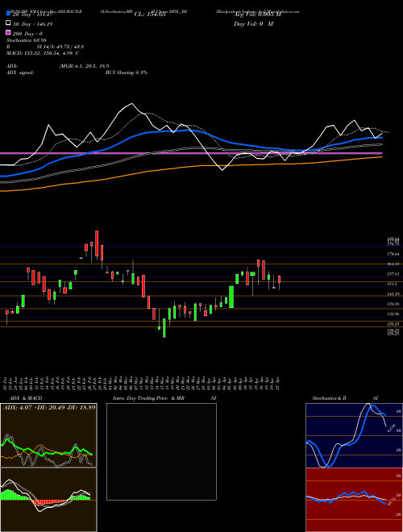Click the 'CL: 154.65' closing price label
Viewport: 403px width, 532px height.
click(x=150, y=15)
